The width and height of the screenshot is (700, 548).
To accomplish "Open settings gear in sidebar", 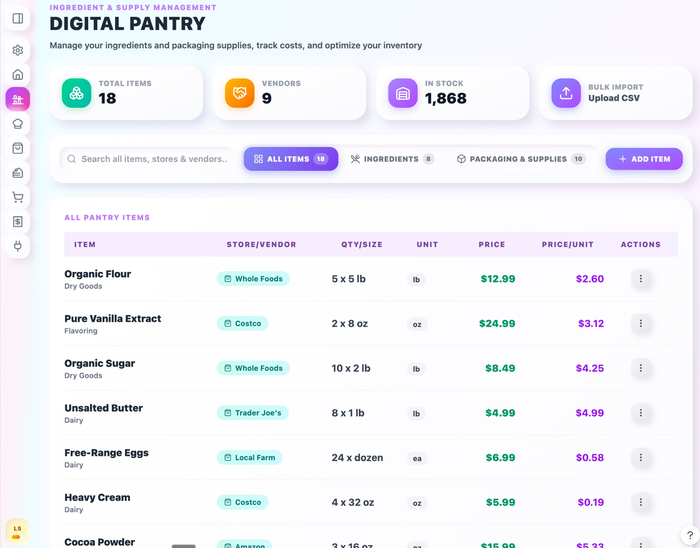I will pyautogui.click(x=18, y=50).
